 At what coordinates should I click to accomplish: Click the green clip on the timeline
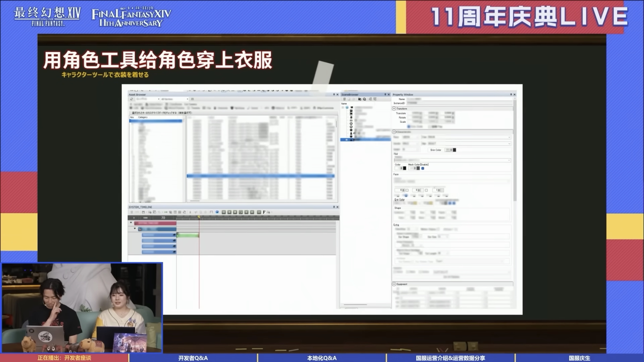click(x=188, y=235)
